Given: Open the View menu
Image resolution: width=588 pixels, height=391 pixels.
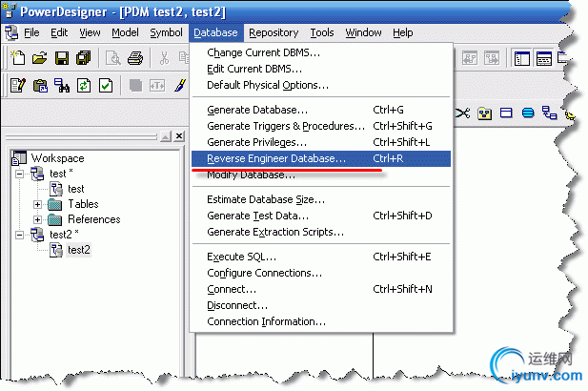Looking at the screenshot, I should (90, 33).
